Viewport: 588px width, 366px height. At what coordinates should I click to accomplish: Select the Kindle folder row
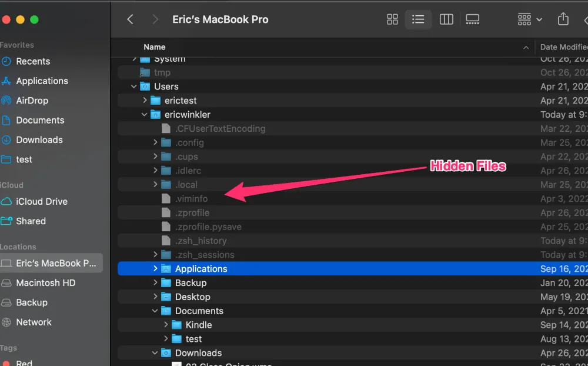[x=198, y=325]
